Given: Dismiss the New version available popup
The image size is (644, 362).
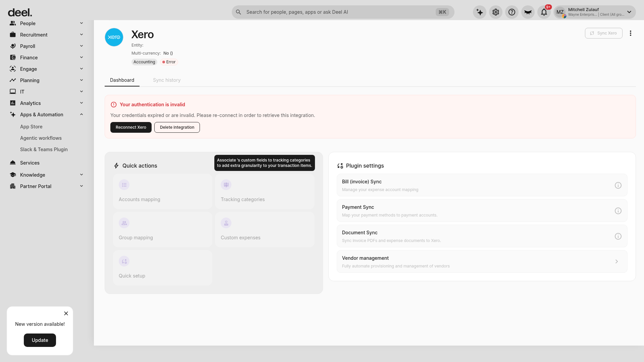Looking at the screenshot, I should [66, 313].
